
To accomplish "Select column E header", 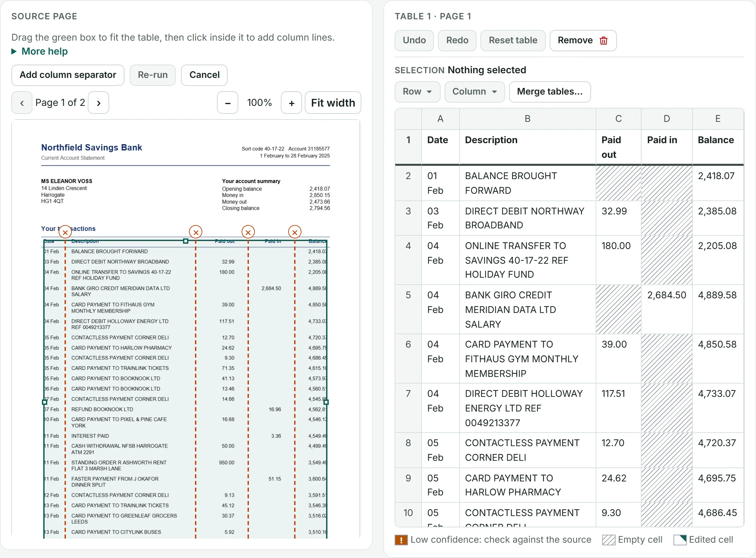I will coord(718,119).
